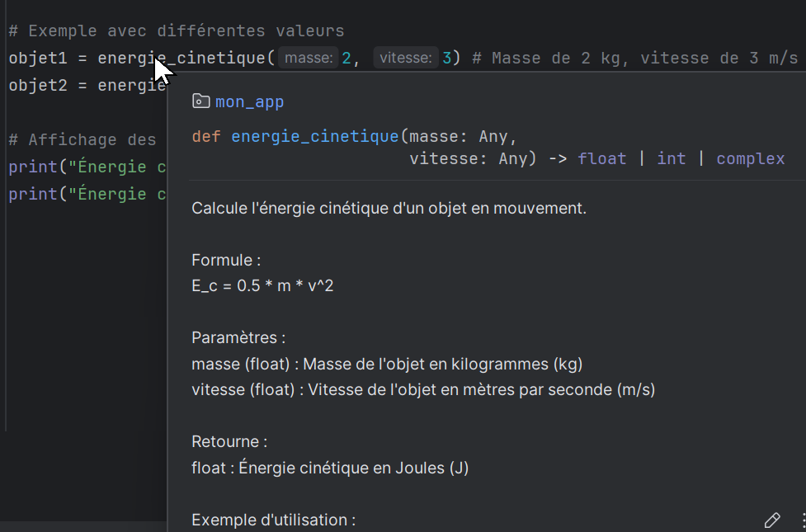Click the pencil edit icon in documentation popup

coord(772,520)
